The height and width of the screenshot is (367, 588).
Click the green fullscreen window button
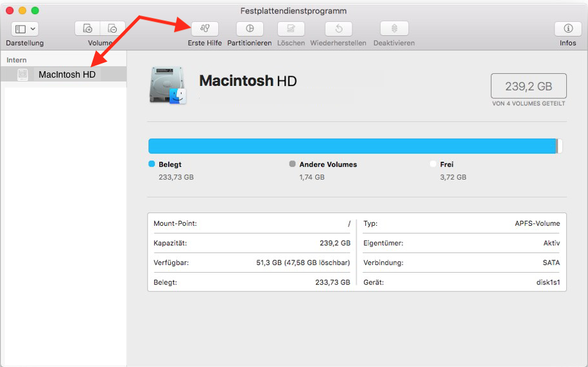click(35, 11)
